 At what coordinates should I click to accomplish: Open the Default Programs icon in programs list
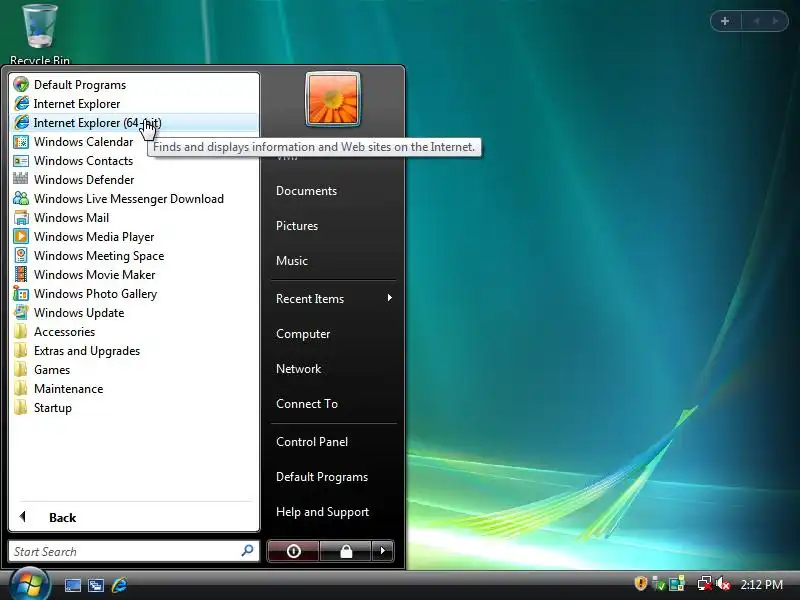(x=21, y=84)
